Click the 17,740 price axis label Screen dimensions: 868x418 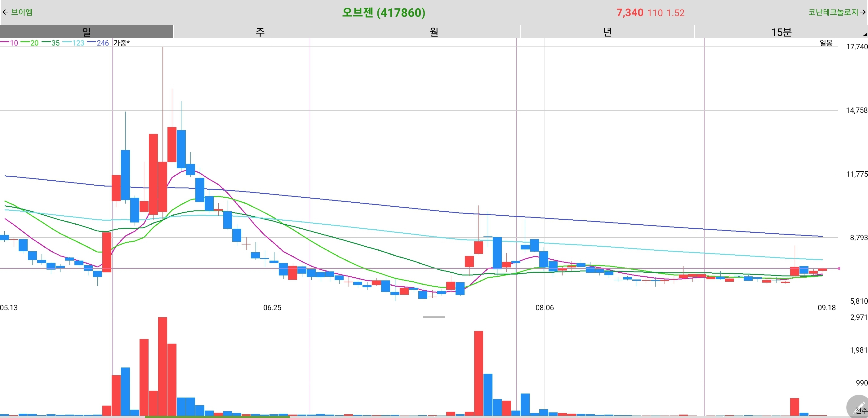(x=857, y=46)
